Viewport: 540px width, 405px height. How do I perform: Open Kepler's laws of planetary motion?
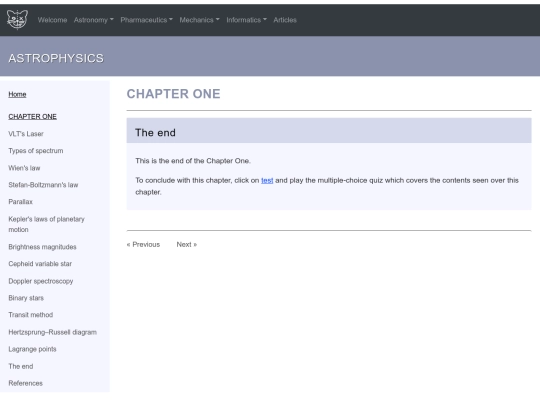[x=46, y=224]
